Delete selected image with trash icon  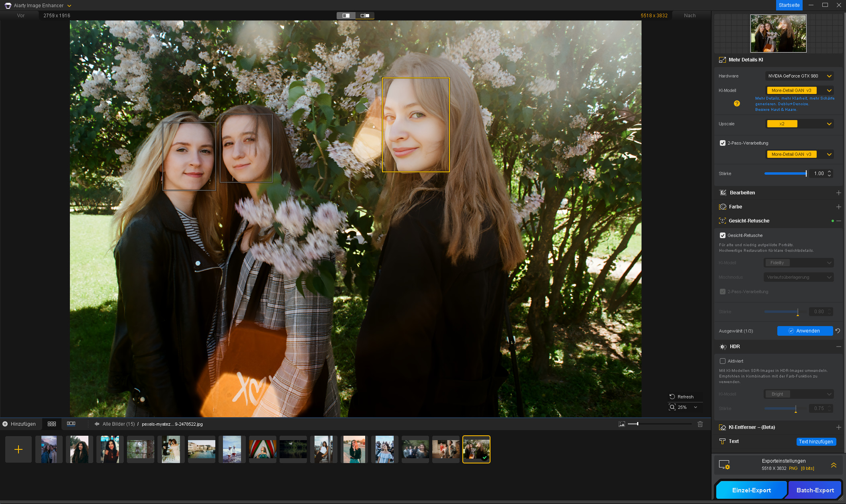point(700,424)
